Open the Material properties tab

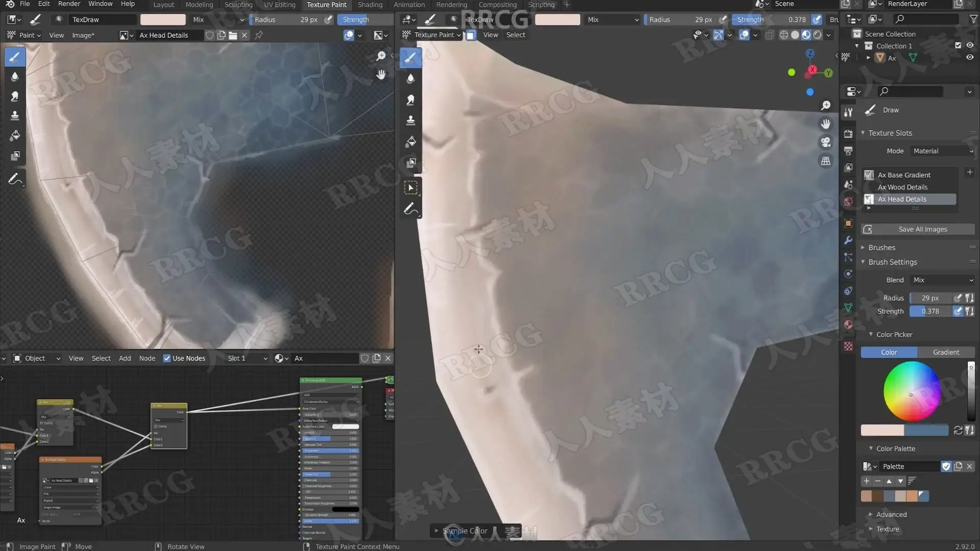[848, 325]
